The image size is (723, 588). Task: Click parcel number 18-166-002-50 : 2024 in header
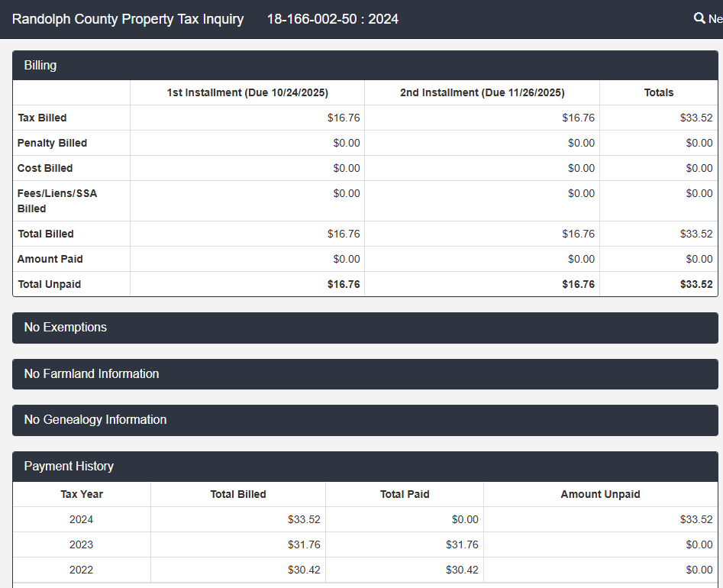tap(332, 19)
